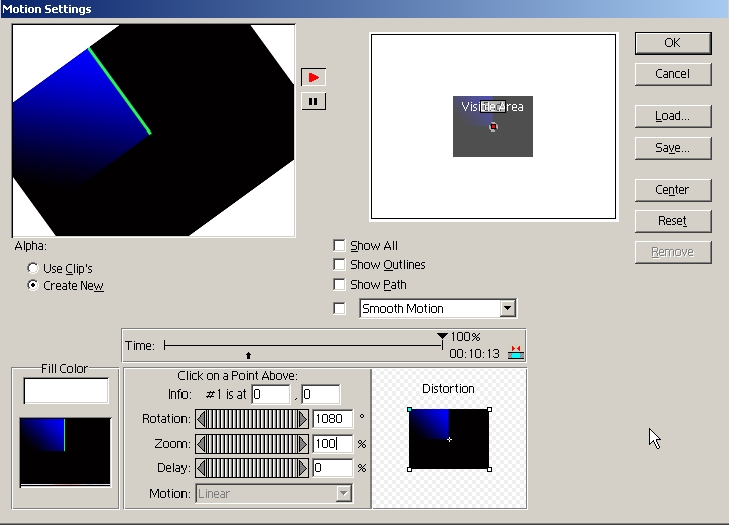Click OK to confirm motion settings
729x525 pixels.
(673, 43)
